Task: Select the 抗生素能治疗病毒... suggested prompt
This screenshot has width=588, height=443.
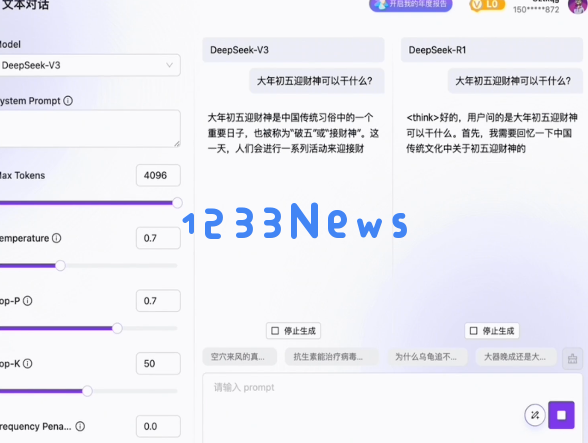Action: 332,357
